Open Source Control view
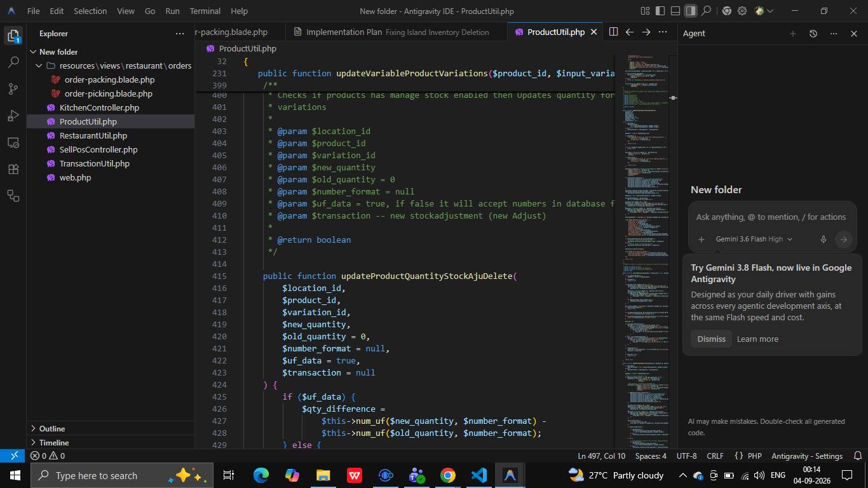 coord(13,89)
